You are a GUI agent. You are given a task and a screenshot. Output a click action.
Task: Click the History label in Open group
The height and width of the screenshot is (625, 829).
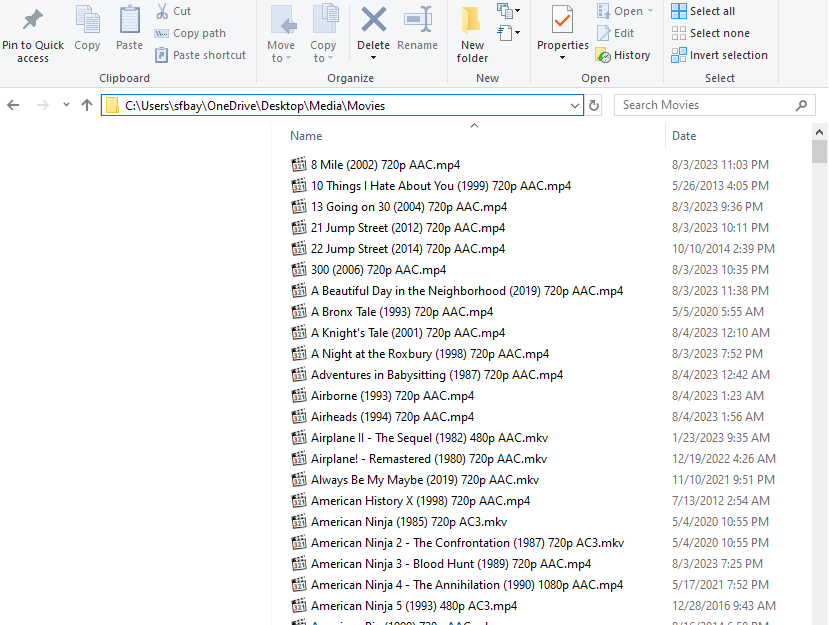click(632, 55)
